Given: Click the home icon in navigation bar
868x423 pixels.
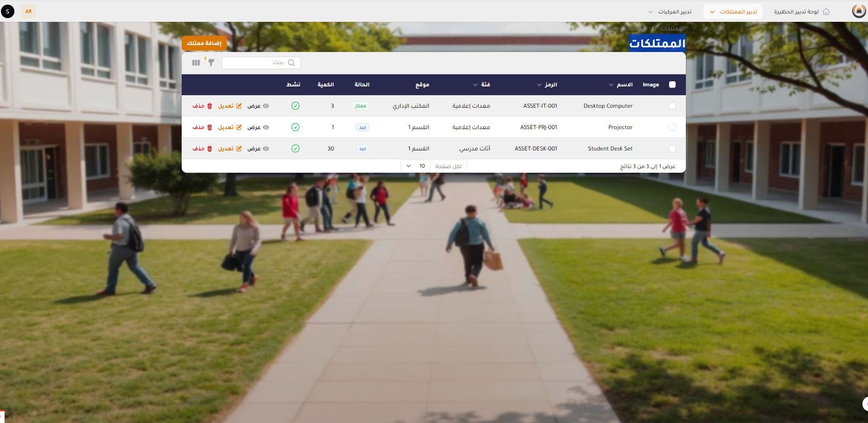Looking at the screenshot, I should click(x=826, y=12).
